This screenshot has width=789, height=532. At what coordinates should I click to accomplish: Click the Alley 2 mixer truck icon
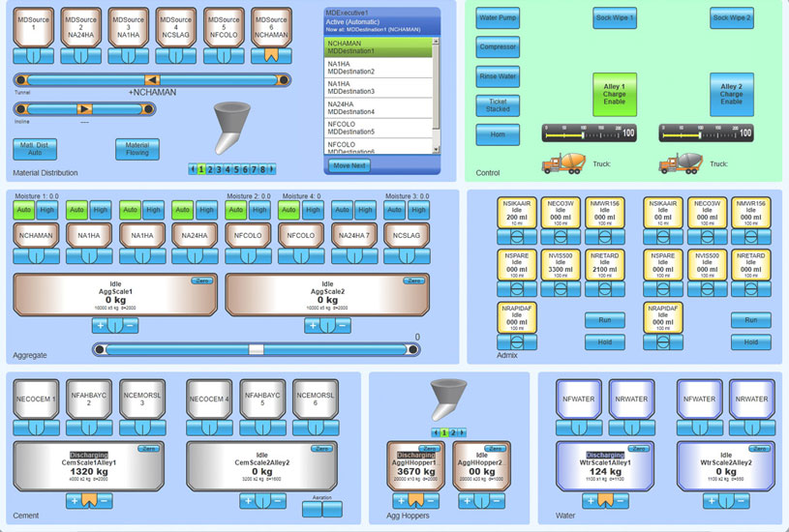click(x=681, y=163)
